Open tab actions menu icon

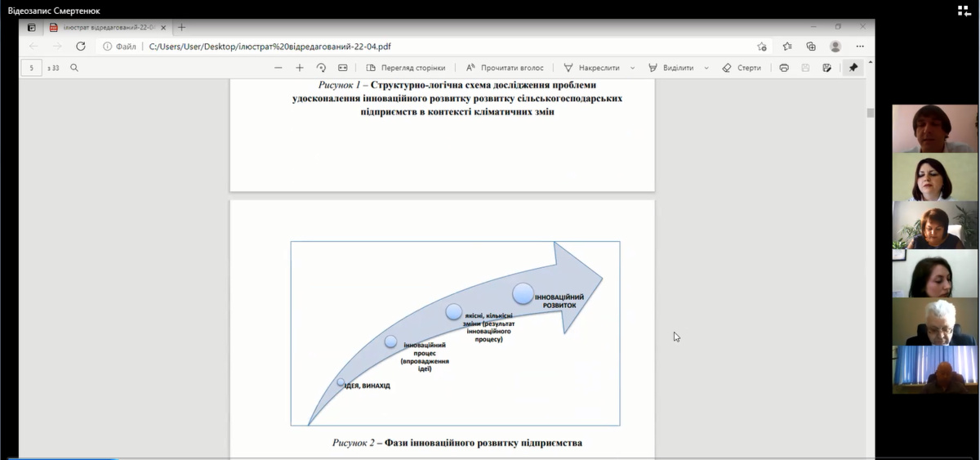(x=31, y=27)
